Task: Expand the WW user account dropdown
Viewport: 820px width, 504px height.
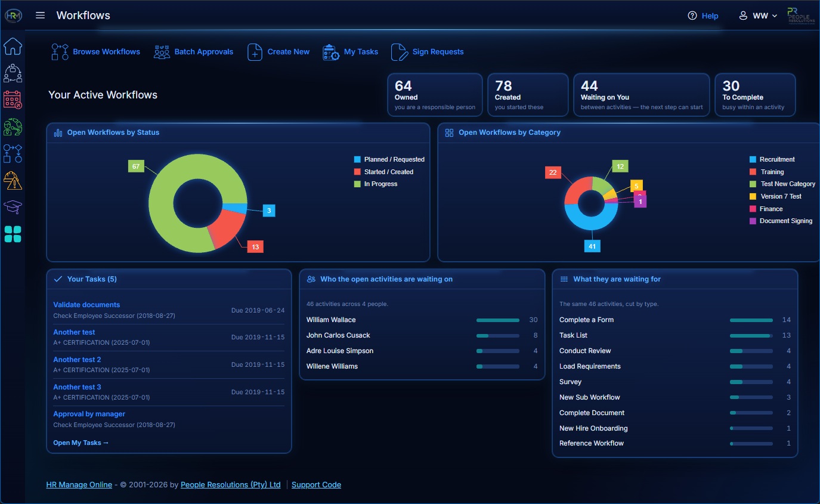Action: 759,16
